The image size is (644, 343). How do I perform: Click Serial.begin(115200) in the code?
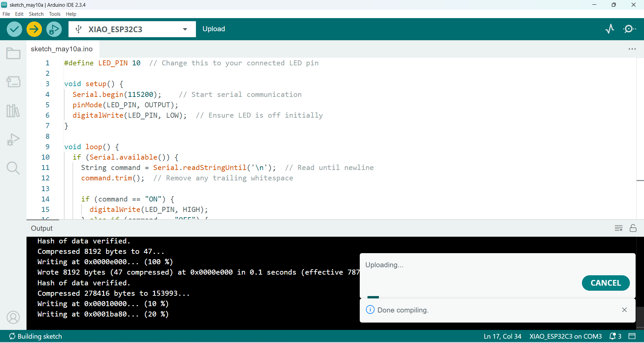[117, 95]
